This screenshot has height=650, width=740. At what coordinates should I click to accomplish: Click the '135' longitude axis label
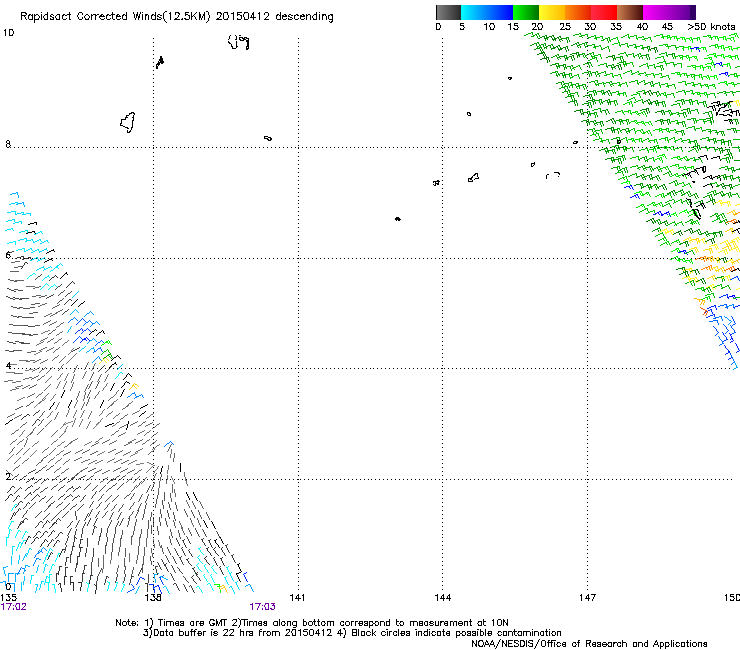8,598
